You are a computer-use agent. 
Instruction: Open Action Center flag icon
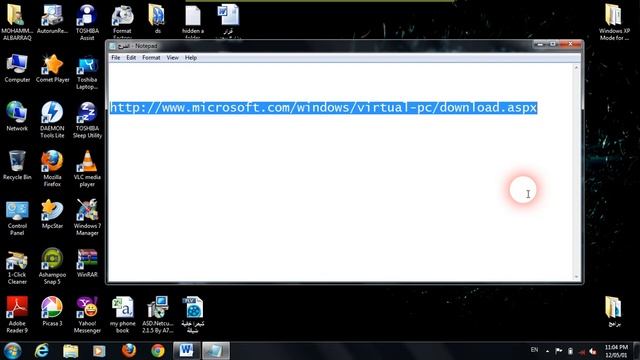click(x=559, y=351)
